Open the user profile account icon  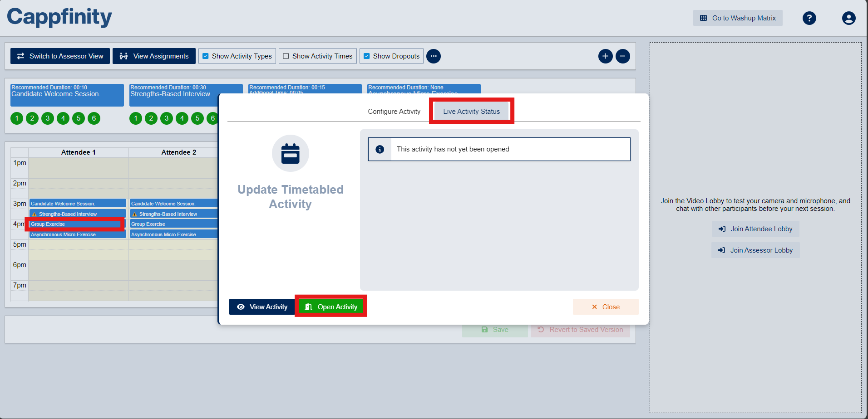tap(848, 18)
